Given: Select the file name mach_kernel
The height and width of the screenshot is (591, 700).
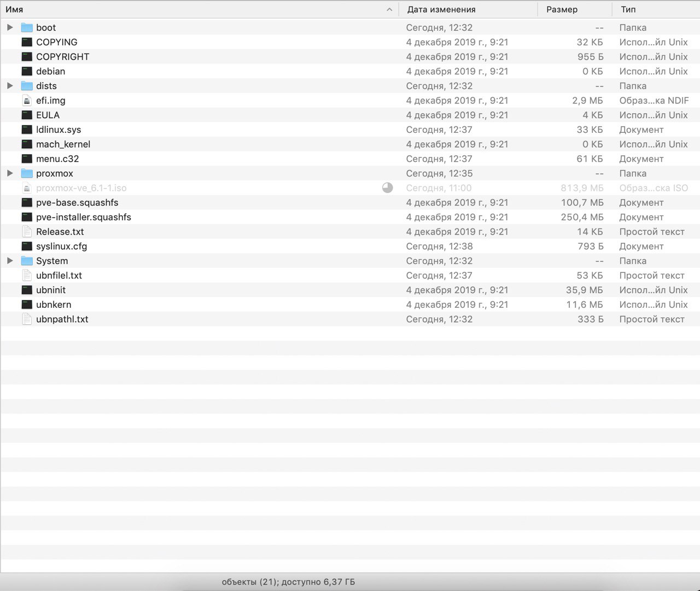Looking at the screenshot, I should [x=63, y=144].
